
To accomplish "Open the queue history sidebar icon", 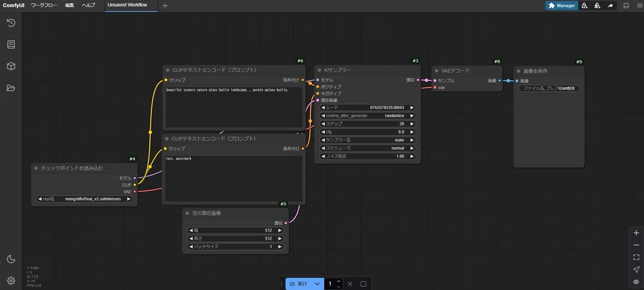I will [x=11, y=23].
